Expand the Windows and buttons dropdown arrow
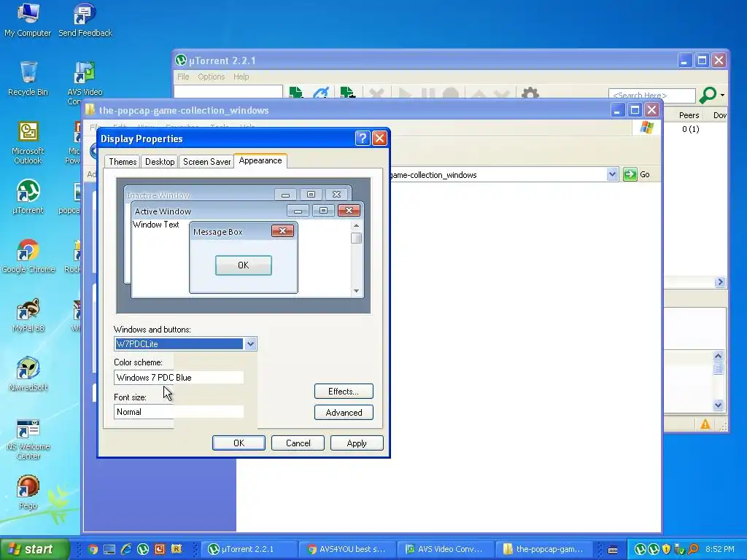 (x=250, y=344)
